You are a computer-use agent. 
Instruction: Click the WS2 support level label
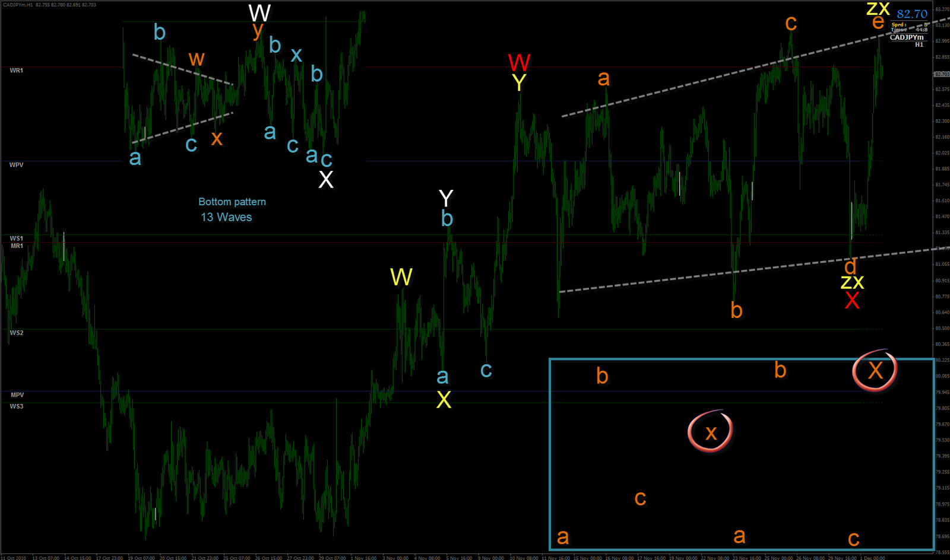click(17, 333)
